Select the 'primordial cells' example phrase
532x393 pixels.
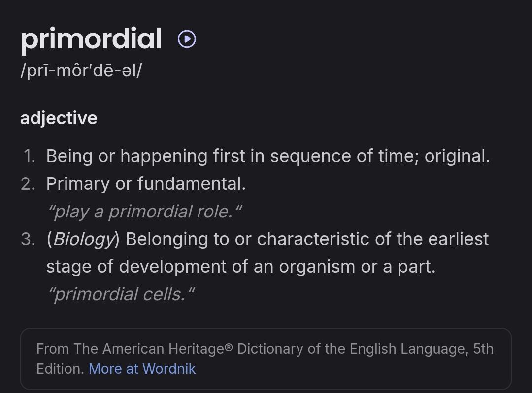[x=121, y=294]
